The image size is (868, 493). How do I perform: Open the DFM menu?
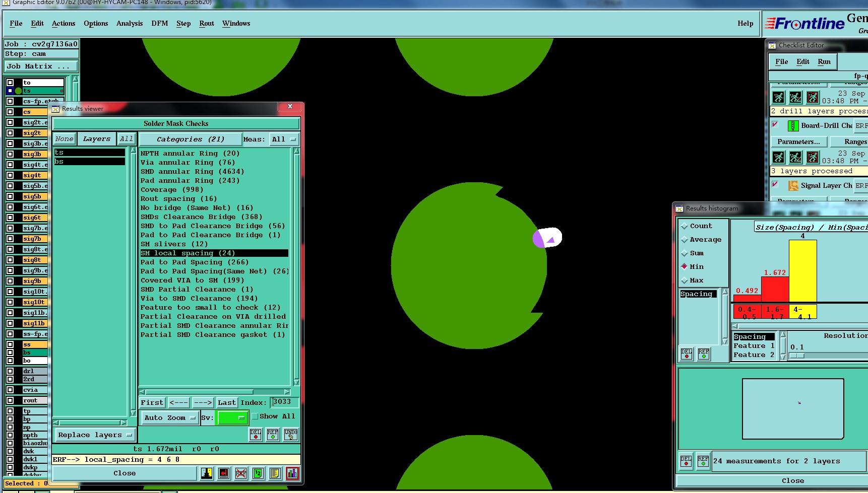coord(160,24)
